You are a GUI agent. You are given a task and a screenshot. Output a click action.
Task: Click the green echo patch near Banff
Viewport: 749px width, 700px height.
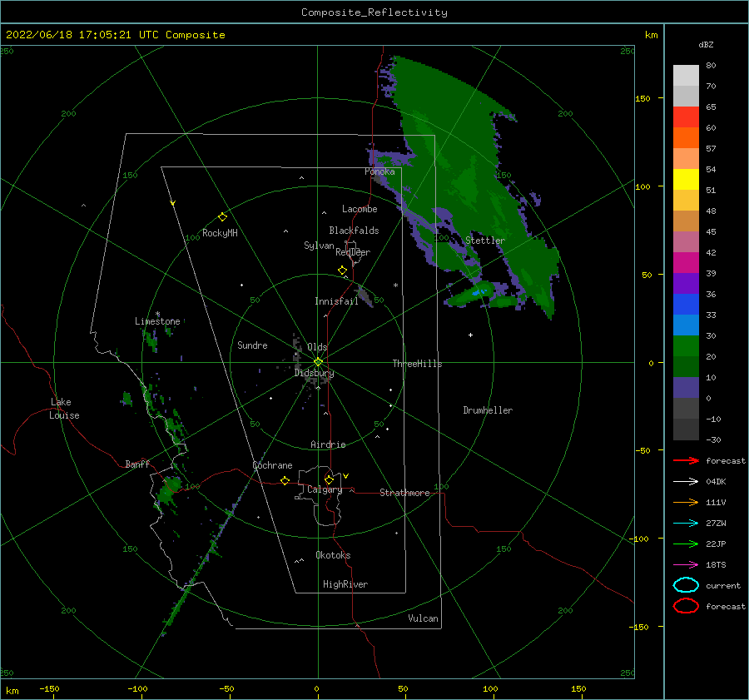pos(169,489)
